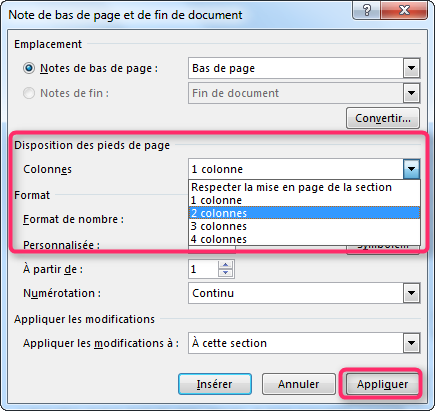Screen dimensions: 435x411
Task: Decrease the À partir de value
Action: tap(226, 273)
